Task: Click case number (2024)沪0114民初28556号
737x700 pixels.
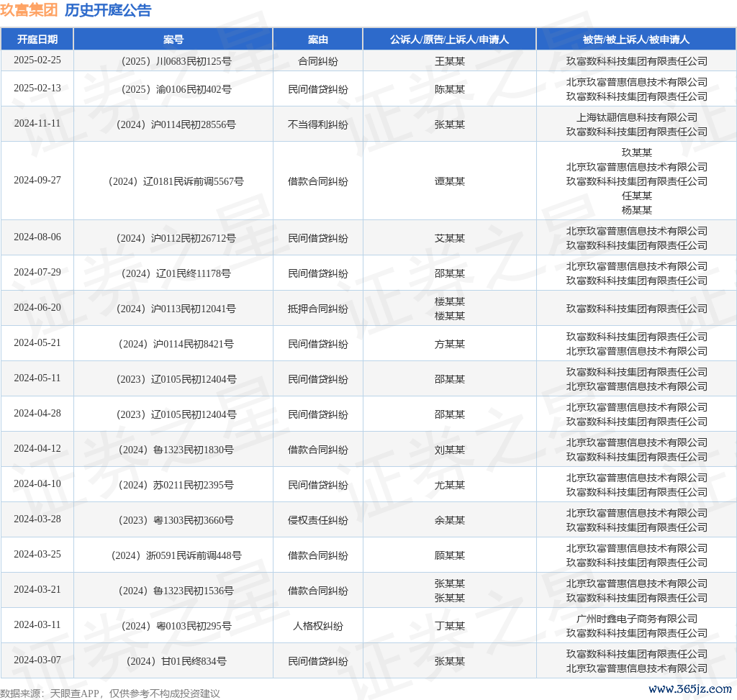Action: (176, 124)
